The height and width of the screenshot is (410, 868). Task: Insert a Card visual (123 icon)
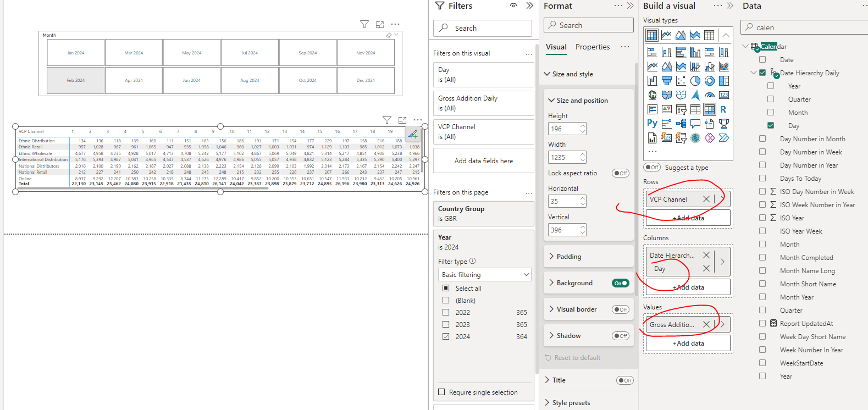tap(724, 95)
